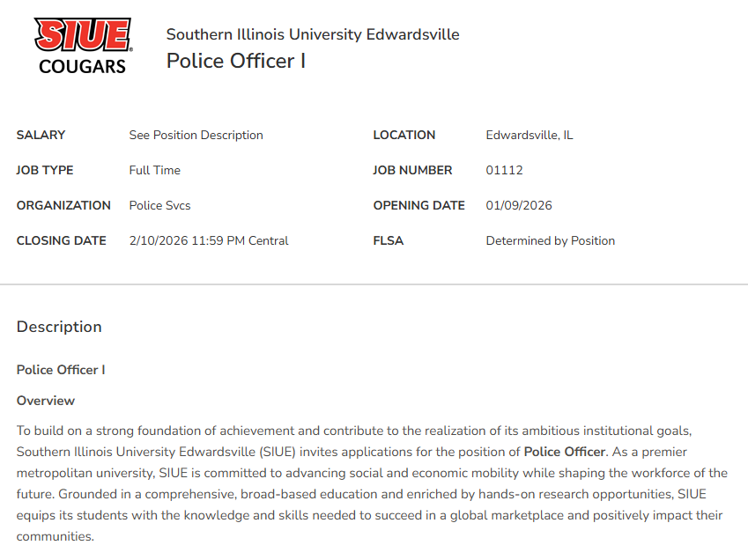The height and width of the screenshot is (560, 748).
Task: Select the job number 01112
Action: coord(504,170)
